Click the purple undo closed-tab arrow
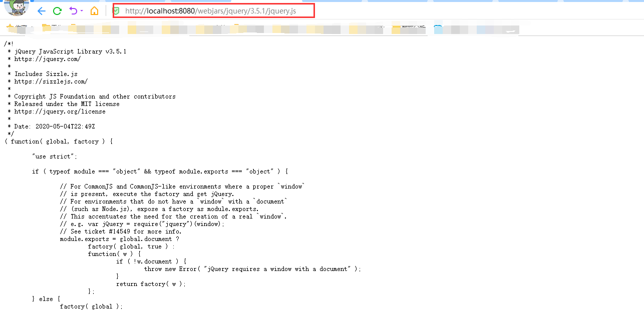The height and width of the screenshot is (311, 644). [73, 11]
